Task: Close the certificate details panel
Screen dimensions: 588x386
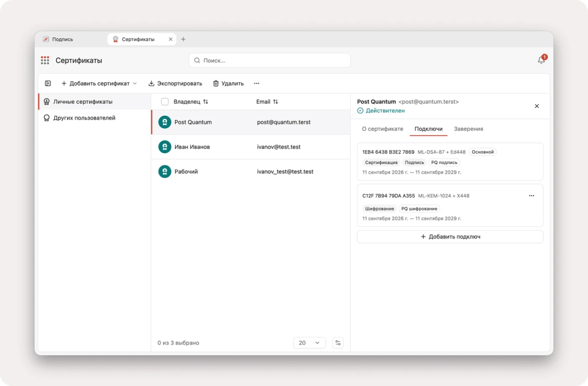Action: pyautogui.click(x=537, y=106)
